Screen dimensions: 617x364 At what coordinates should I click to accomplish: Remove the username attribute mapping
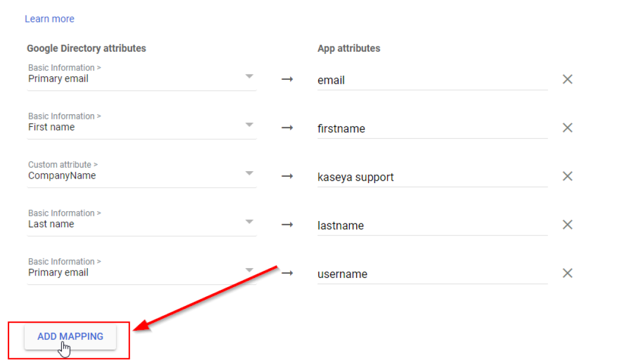(x=567, y=273)
